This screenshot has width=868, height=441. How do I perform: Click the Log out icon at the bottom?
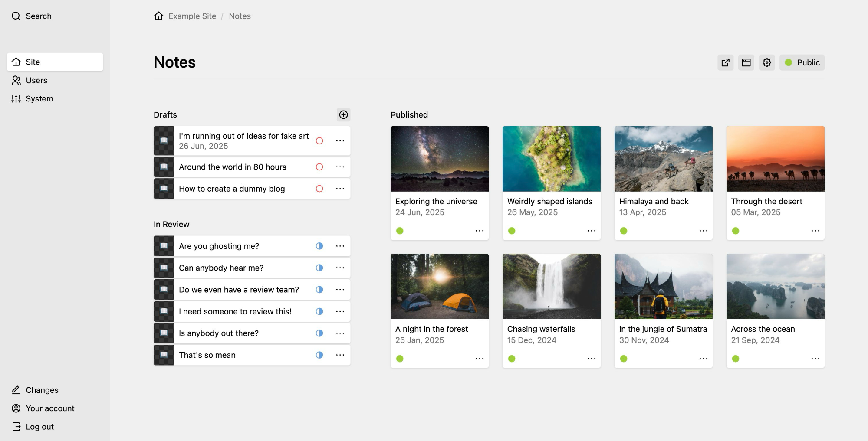(x=16, y=426)
